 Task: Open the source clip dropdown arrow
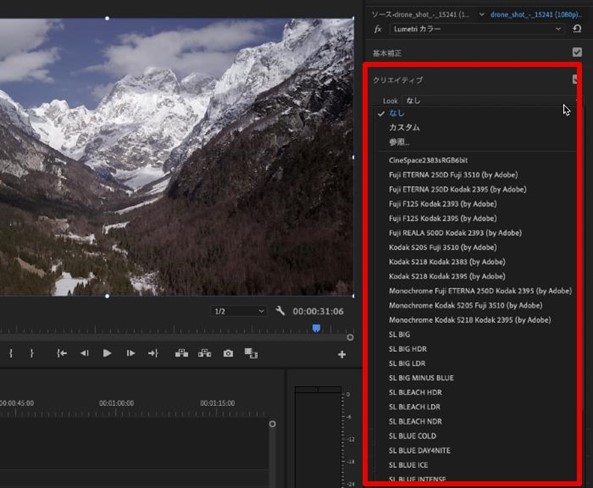click(481, 15)
